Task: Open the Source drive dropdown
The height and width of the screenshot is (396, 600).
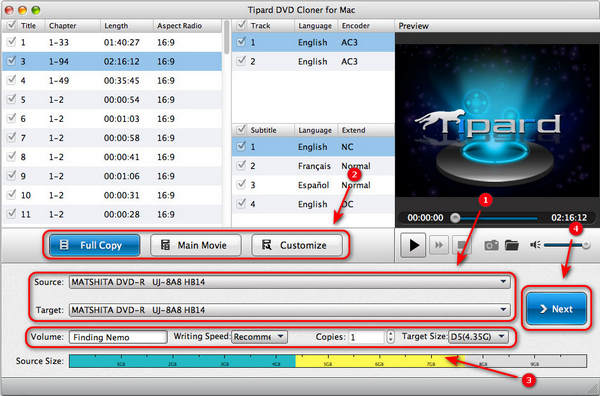Action: (290, 282)
